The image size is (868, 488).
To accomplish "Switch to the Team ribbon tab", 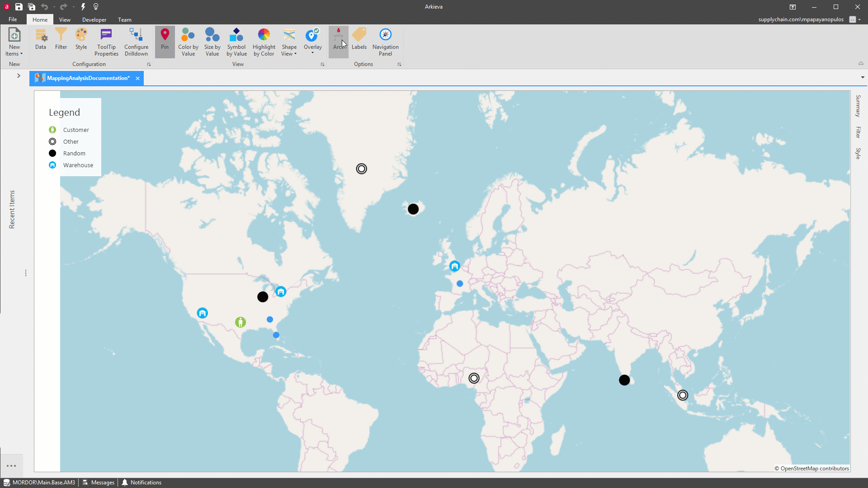I will tap(125, 19).
